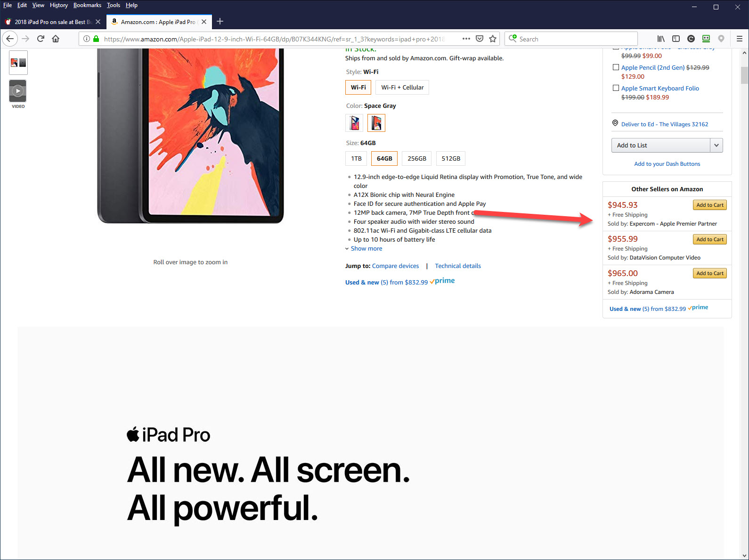749x560 pixels.
Task: Click the Firefox search box
Action: point(571,39)
